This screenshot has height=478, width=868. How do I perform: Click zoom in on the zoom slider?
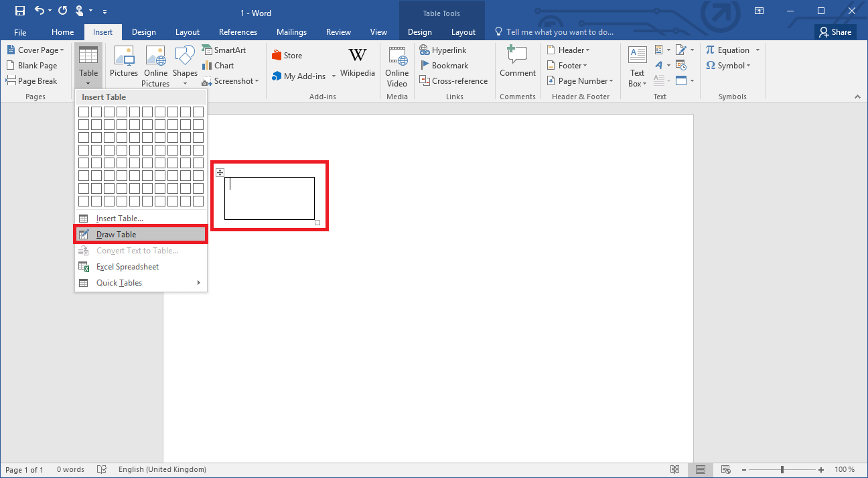point(820,469)
